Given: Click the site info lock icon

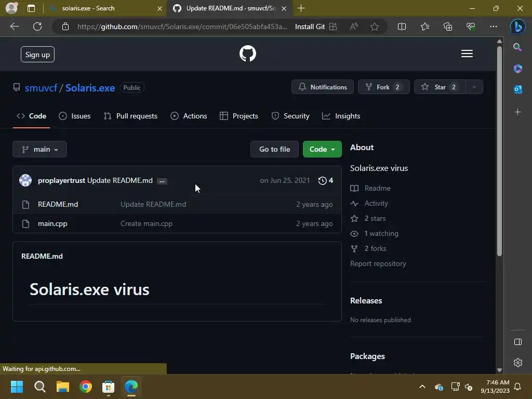Looking at the screenshot, I should click(x=65, y=26).
